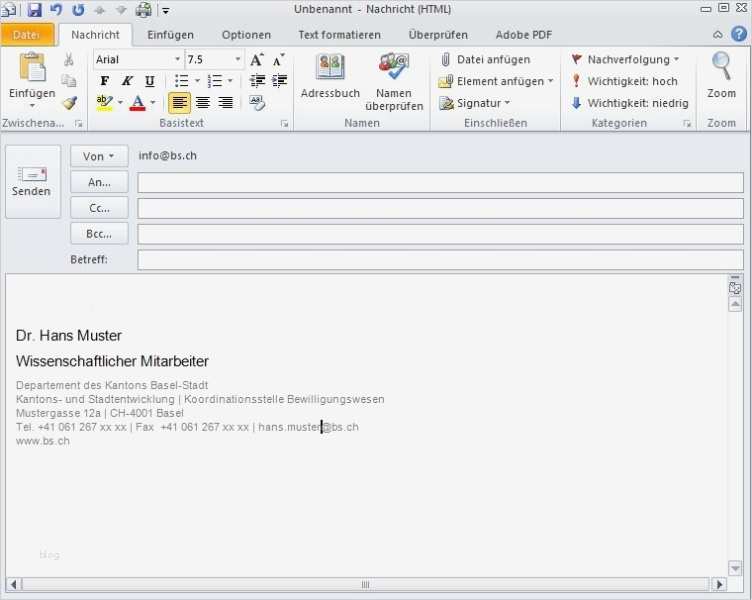Click the An... button

tap(99, 182)
